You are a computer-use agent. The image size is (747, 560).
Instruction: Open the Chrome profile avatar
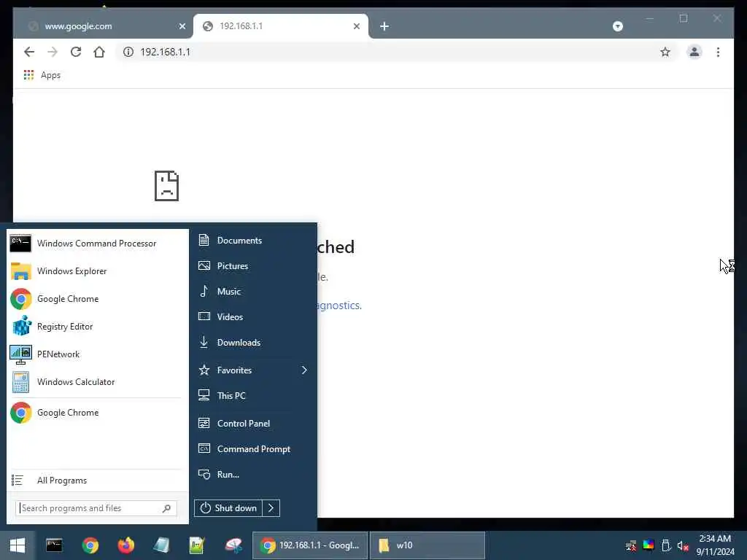tap(694, 52)
